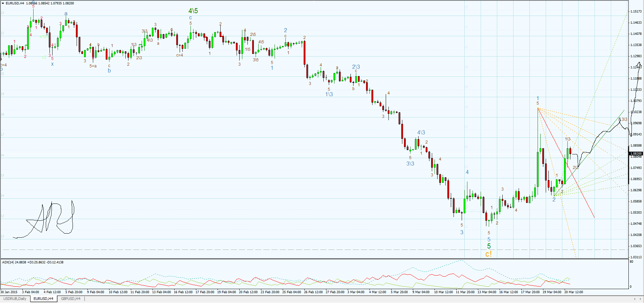
Task: Click the 26 Feb 12:00 time label
Action: 313,292
